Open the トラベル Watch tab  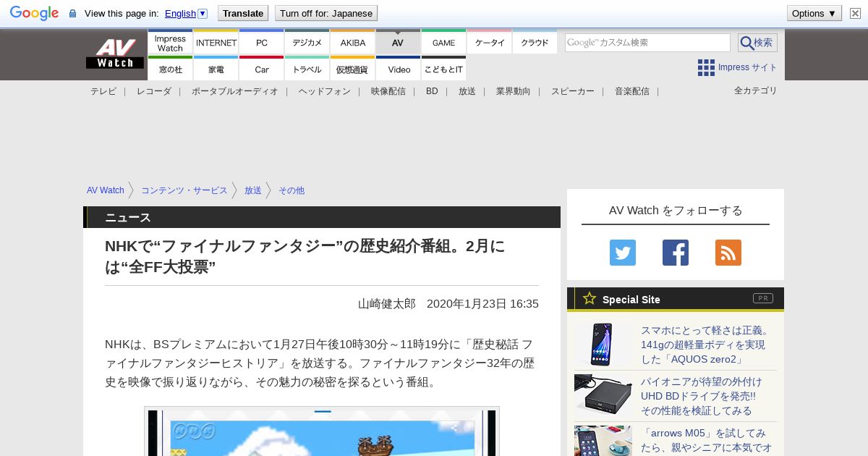[307, 69]
